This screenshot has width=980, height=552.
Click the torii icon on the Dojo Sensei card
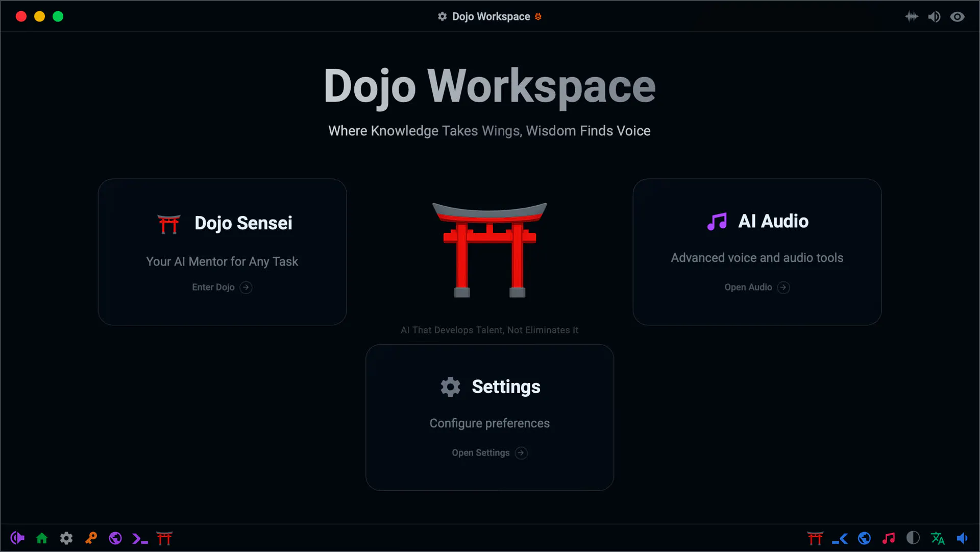pos(169,224)
